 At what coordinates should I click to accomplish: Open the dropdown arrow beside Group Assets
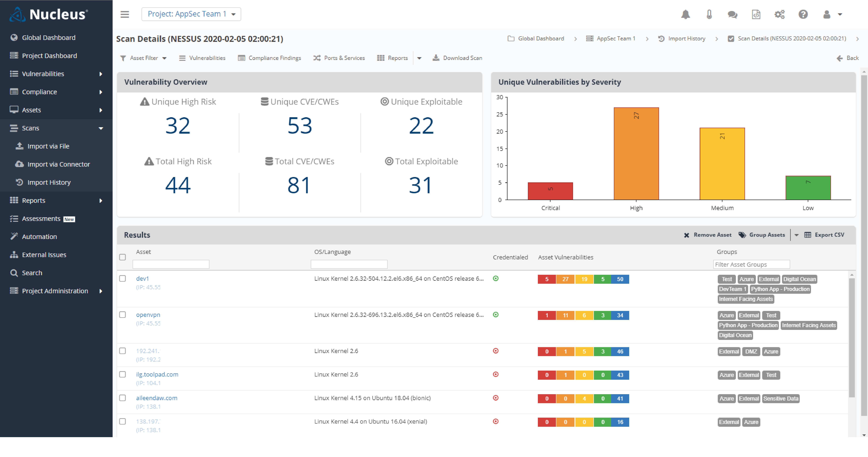point(796,235)
